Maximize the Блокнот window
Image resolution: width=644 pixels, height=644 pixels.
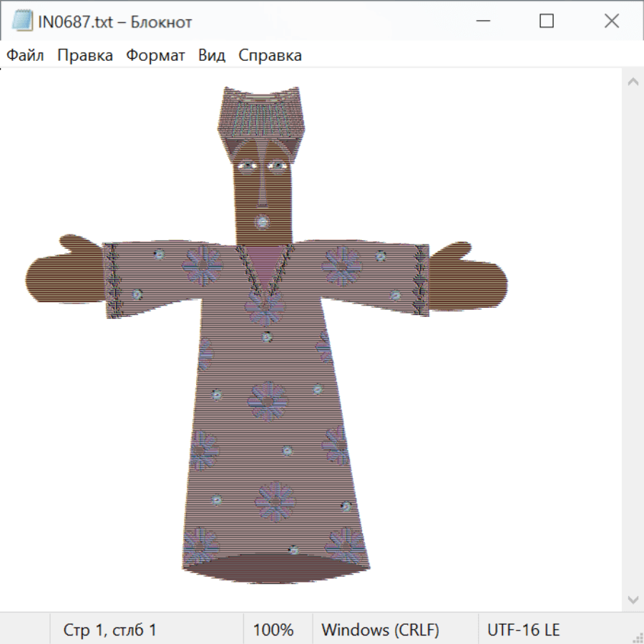[x=547, y=21]
